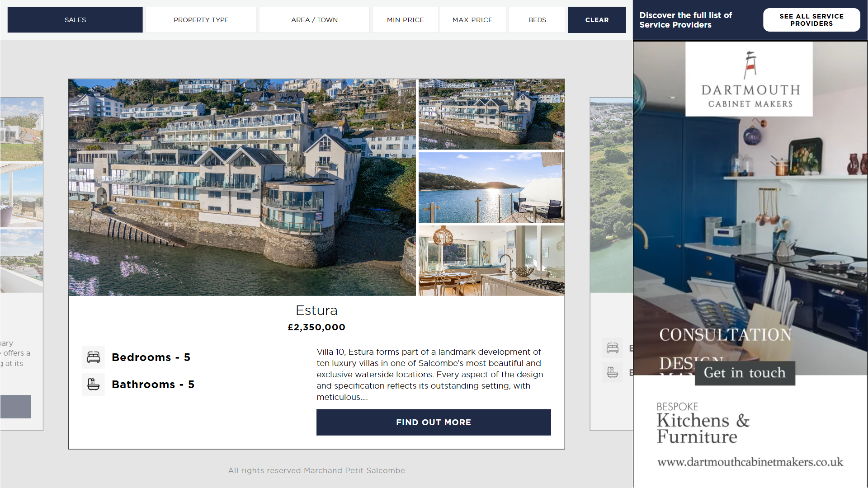868x488 pixels.
Task: Open the main Estura waterfront photo
Action: click(x=242, y=188)
